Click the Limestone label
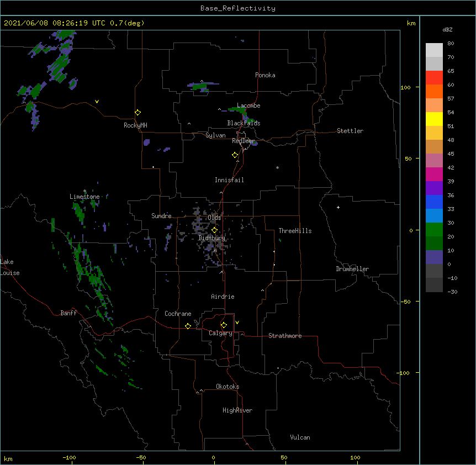 [84, 197]
